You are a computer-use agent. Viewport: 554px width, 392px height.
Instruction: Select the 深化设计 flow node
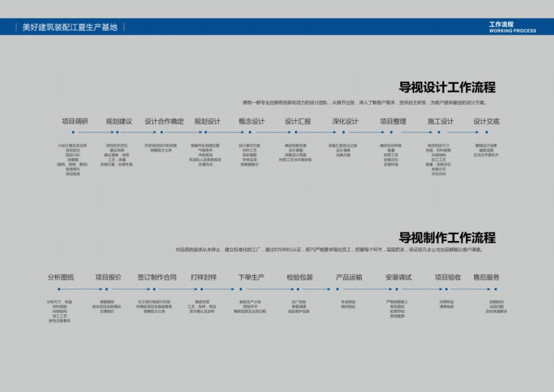tap(343, 132)
